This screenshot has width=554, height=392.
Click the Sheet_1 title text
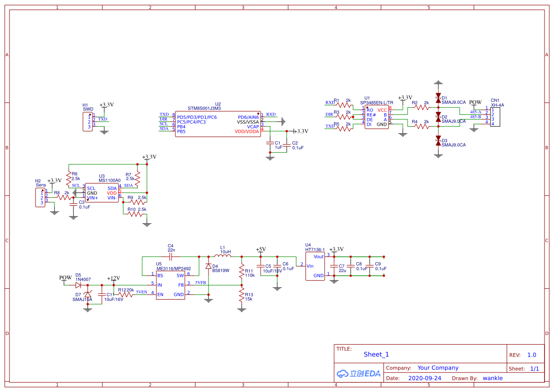(x=376, y=355)
